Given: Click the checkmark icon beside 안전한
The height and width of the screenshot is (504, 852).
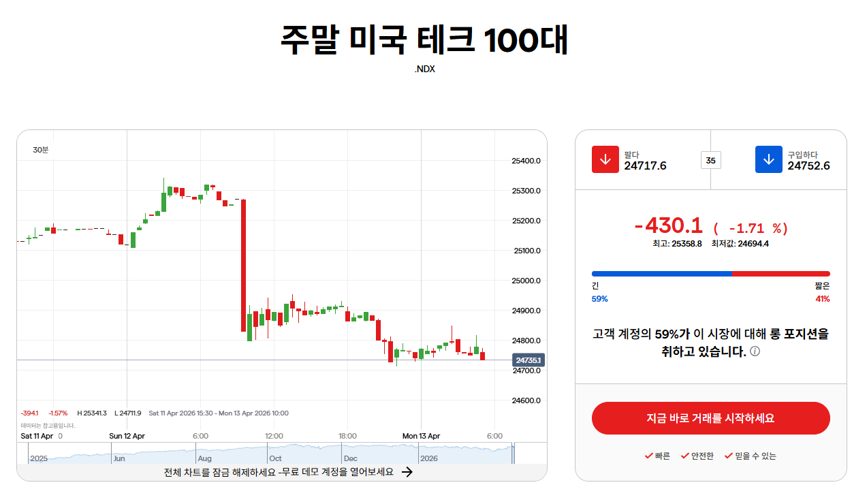Looking at the screenshot, I should point(685,456).
